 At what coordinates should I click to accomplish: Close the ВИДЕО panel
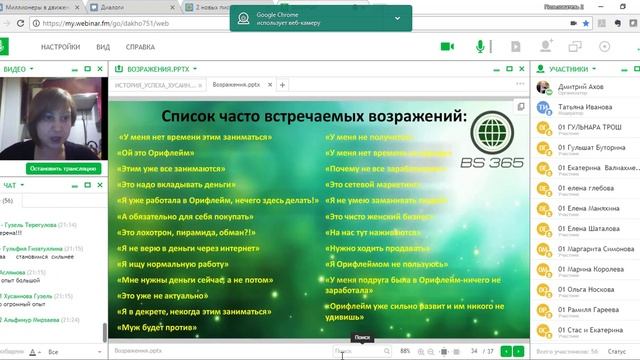[x=100, y=69]
